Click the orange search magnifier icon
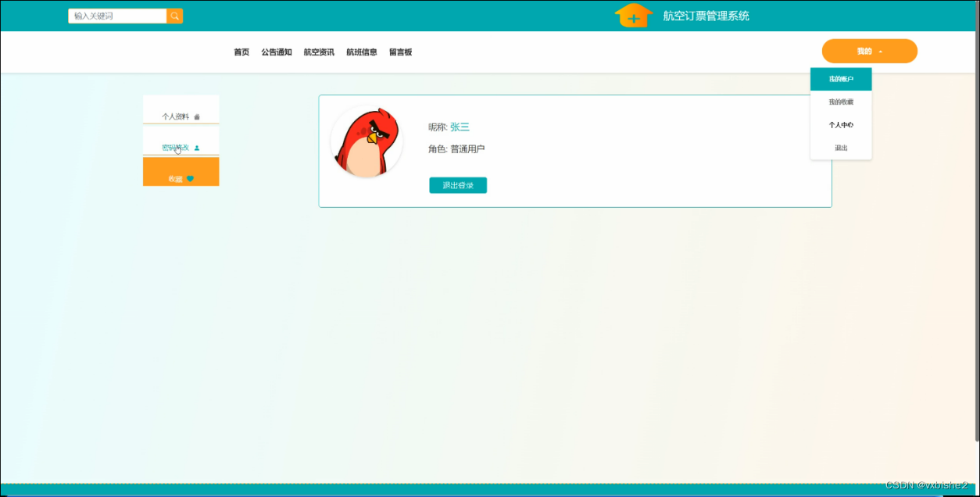The width and height of the screenshot is (980, 497). (x=174, y=16)
